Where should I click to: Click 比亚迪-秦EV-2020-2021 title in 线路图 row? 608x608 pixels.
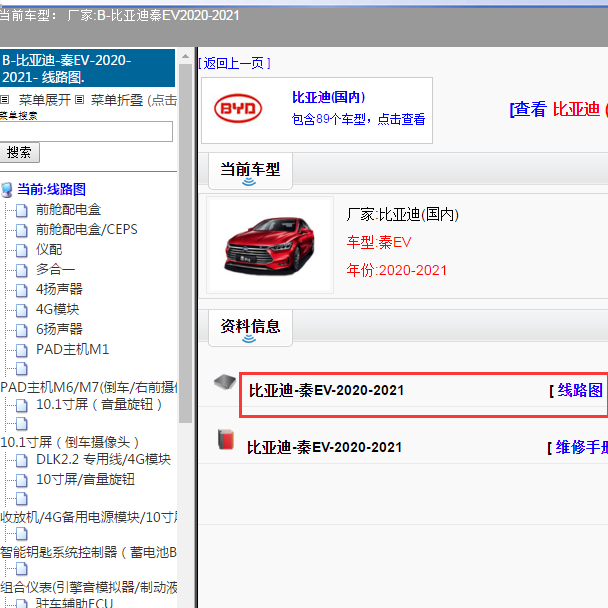[326, 390]
